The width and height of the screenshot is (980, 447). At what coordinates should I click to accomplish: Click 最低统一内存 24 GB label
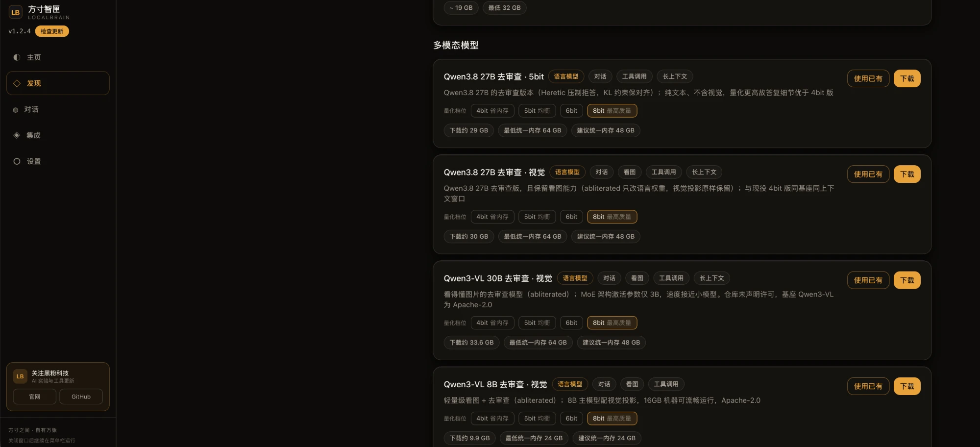click(534, 438)
